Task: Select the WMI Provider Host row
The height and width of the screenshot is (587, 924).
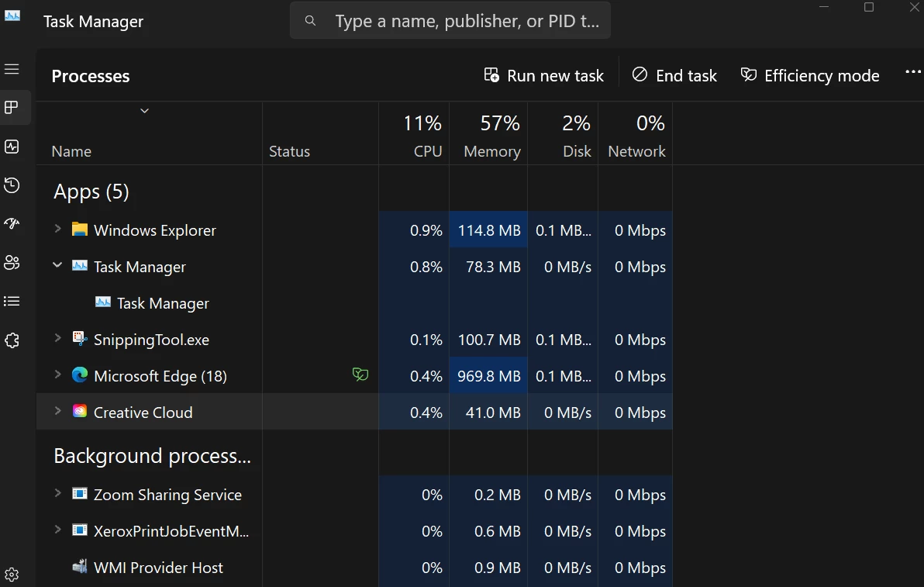Action: [354, 568]
